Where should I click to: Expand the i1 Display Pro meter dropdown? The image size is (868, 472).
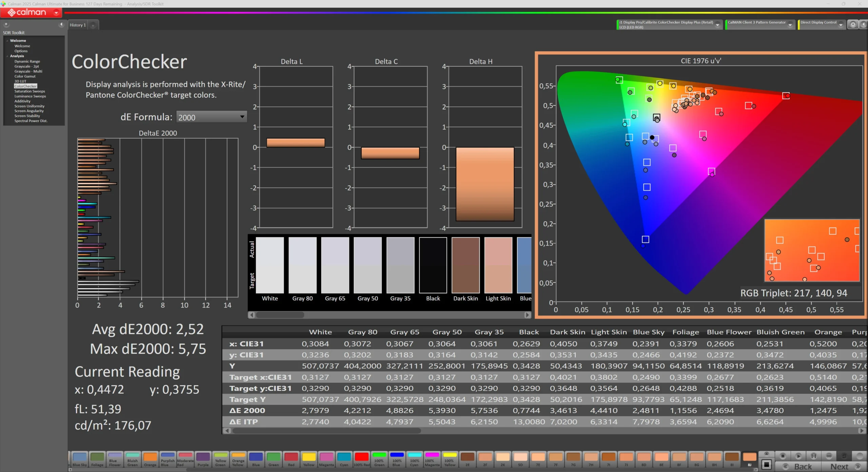(718, 25)
